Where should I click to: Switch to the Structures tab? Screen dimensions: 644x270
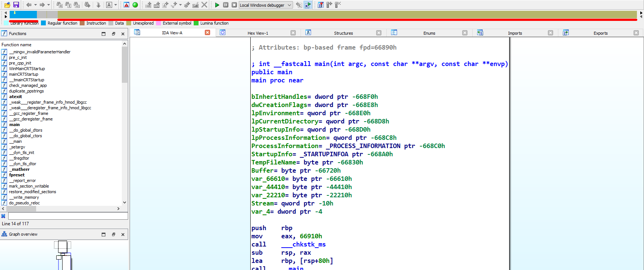pos(343,33)
